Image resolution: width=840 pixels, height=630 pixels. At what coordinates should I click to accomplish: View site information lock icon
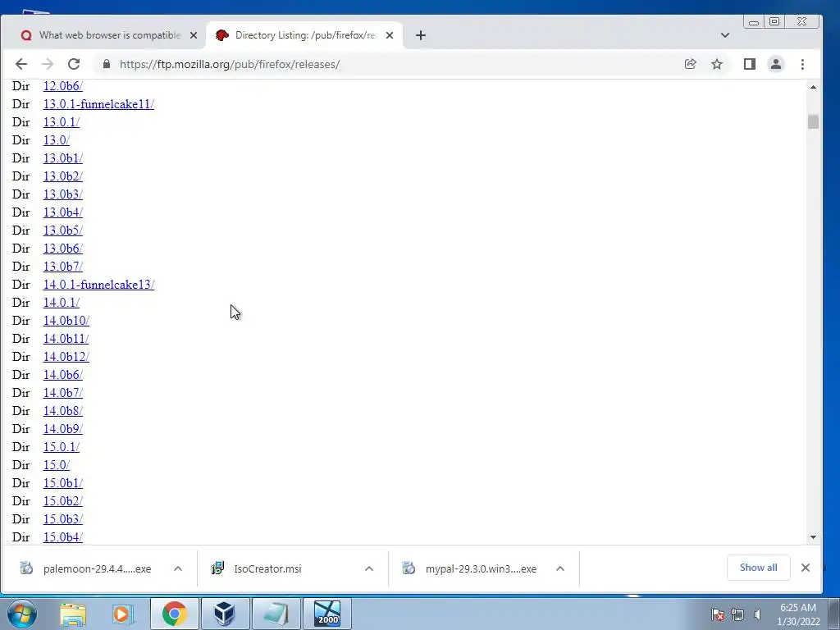coord(107,64)
